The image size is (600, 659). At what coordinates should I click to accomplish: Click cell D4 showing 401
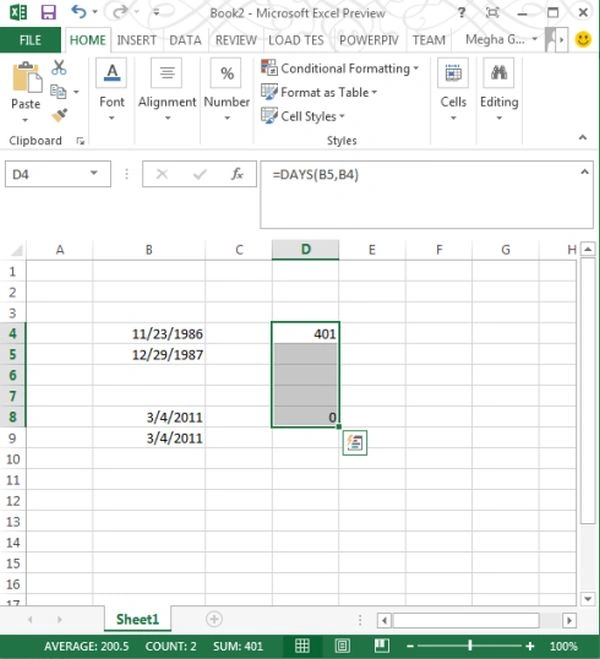(305, 334)
